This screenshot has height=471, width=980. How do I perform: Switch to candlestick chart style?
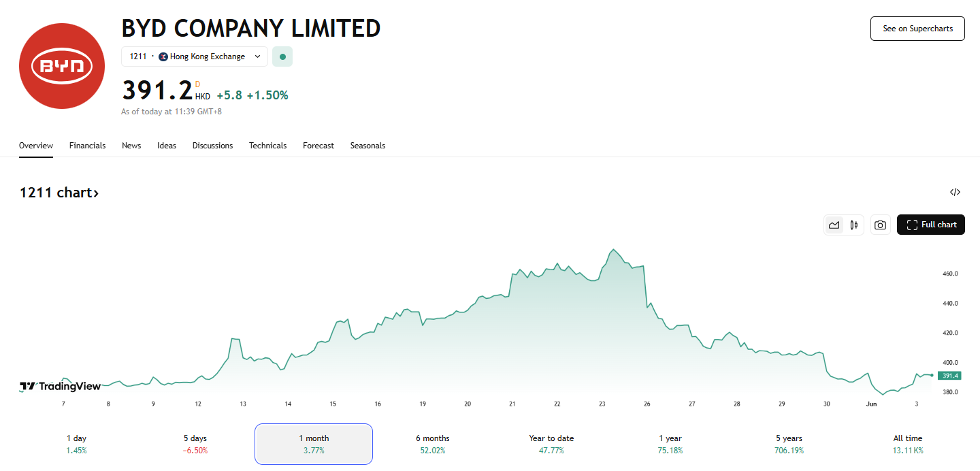pyautogui.click(x=853, y=225)
